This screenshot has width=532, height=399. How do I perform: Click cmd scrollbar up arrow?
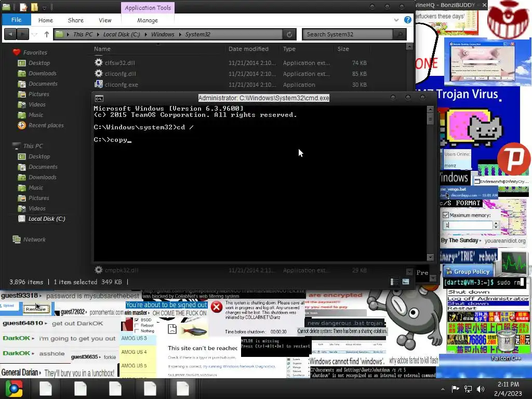[x=430, y=109]
